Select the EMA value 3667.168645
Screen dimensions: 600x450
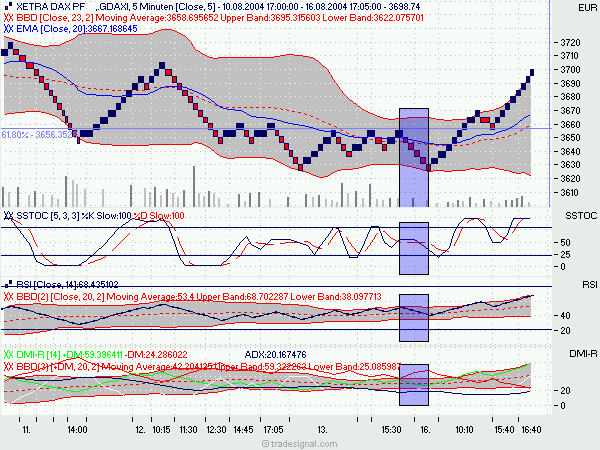coord(112,29)
